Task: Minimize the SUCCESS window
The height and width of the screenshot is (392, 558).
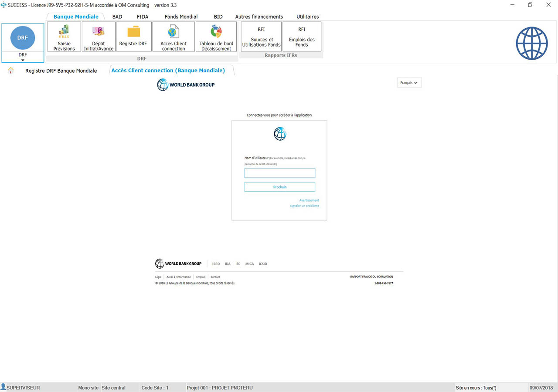Action: point(511,5)
